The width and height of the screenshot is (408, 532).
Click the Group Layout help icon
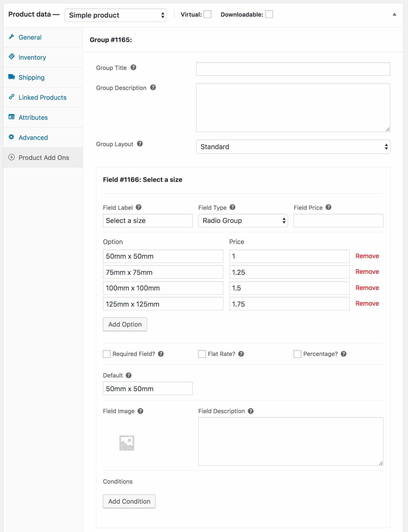140,144
